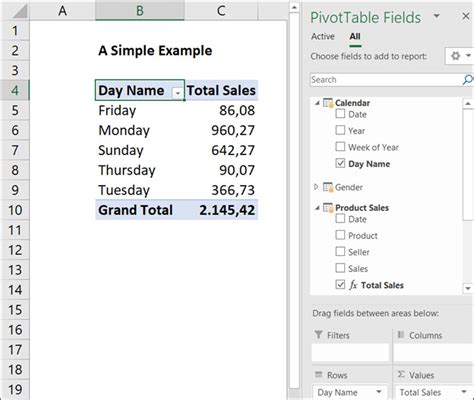Uncheck the Day Name field

point(340,163)
